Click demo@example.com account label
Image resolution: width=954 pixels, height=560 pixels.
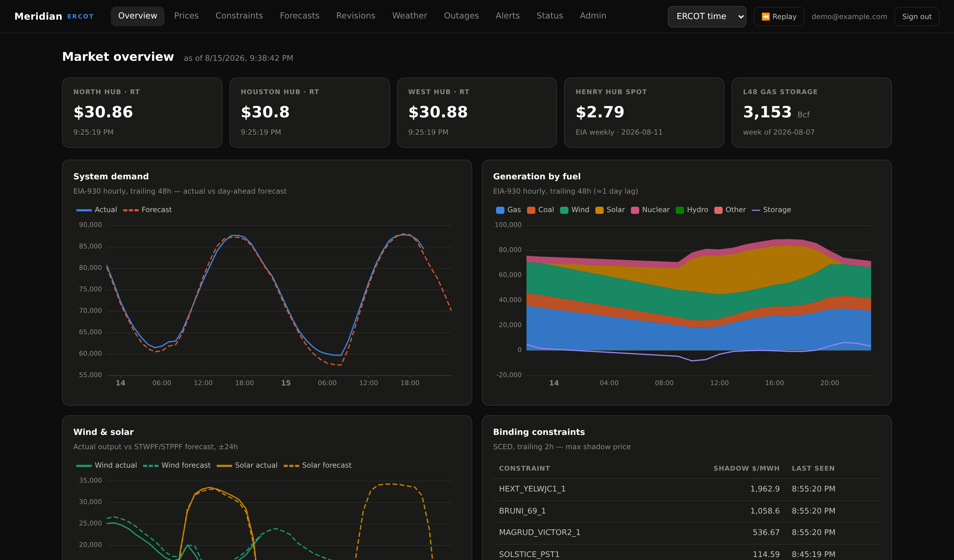pos(849,17)
